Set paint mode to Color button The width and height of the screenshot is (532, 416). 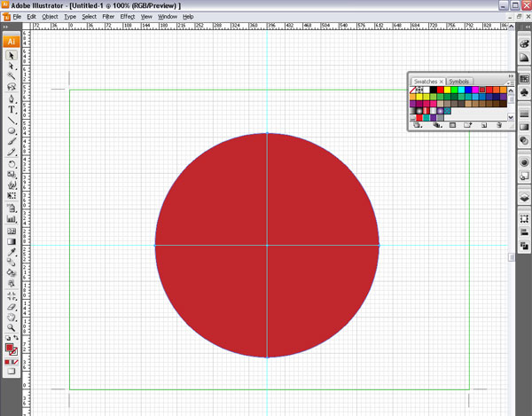(7, 362)
